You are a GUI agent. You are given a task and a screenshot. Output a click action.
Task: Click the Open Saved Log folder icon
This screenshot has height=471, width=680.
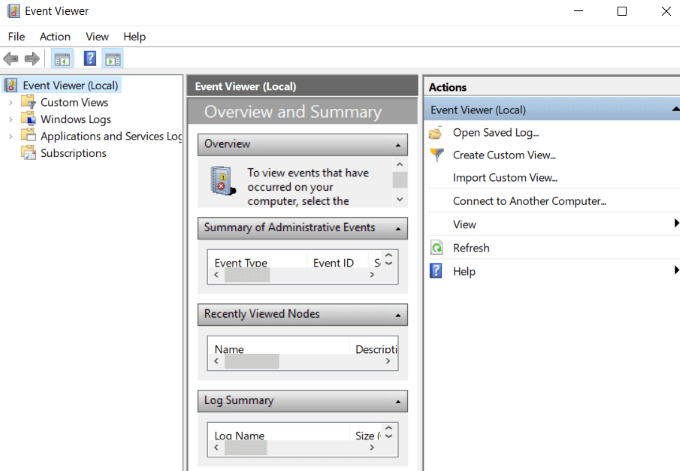(x=436, y=133)
